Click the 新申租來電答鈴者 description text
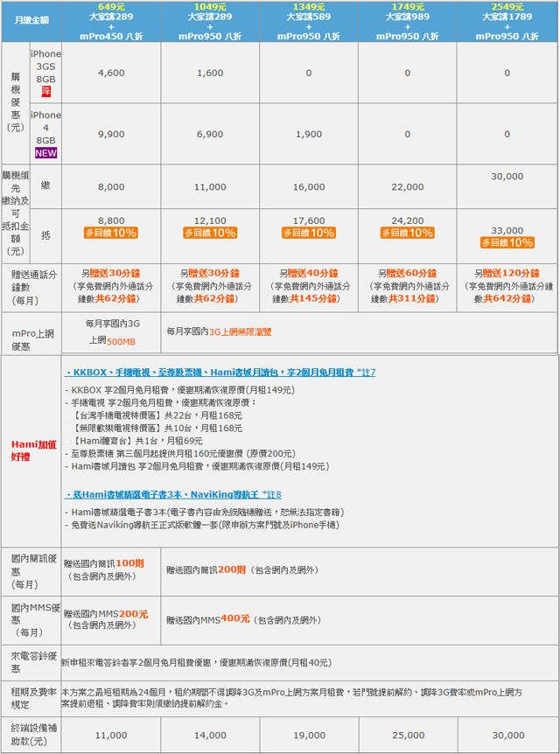This screenshot has width=560, height=754. [x=196, y=663]
